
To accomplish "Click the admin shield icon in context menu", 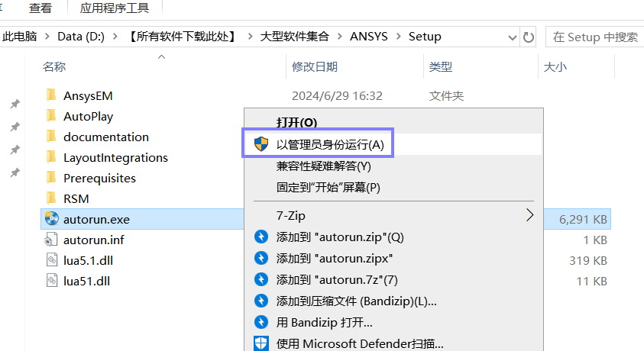I will point(261,144).
